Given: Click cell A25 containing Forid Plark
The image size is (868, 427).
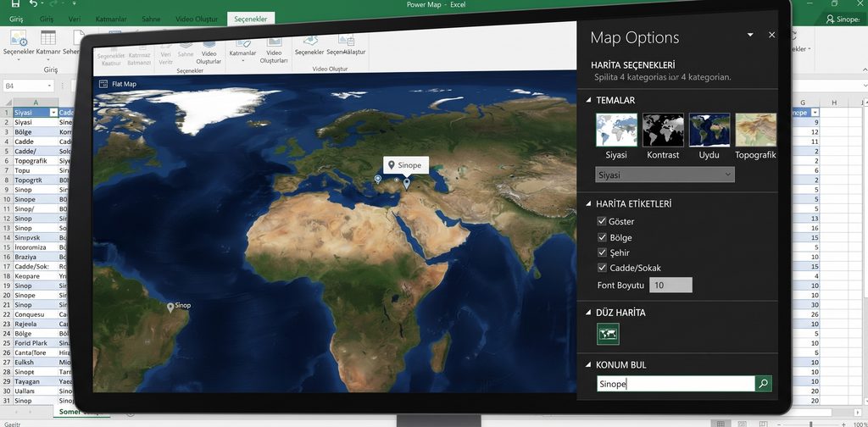Looking at the screenshot, I should [36, 343].
